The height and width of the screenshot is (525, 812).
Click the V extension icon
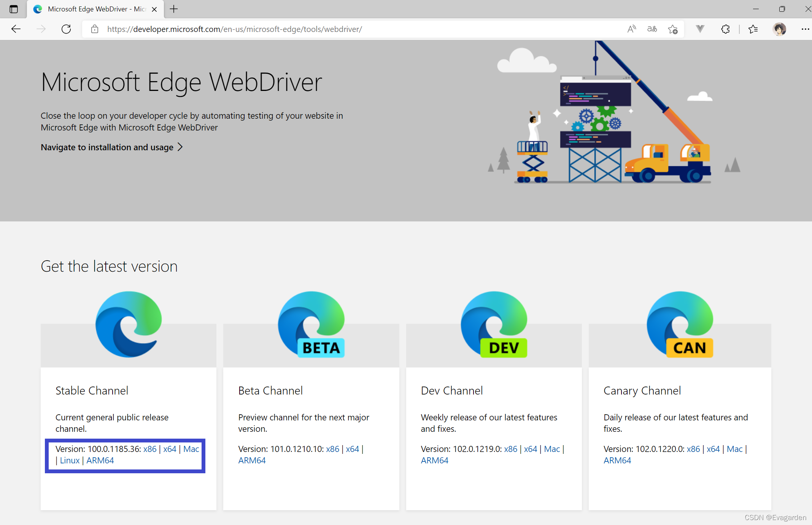tap(700, 29)
